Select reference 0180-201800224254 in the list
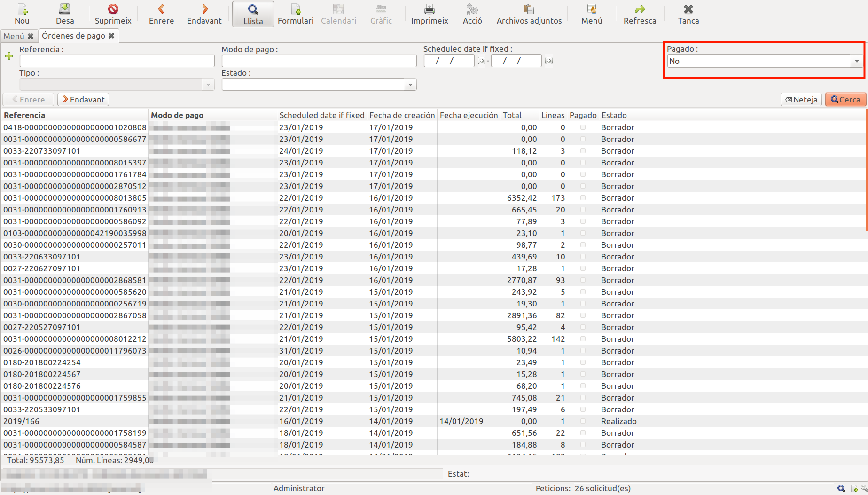Image resolution: width=868 pixels, height=495 pixels. point(42,362)
